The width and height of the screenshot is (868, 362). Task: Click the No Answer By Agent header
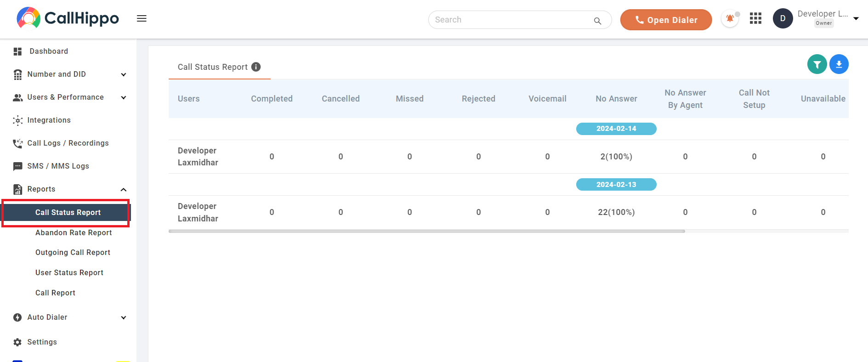(x=685, y=99)
